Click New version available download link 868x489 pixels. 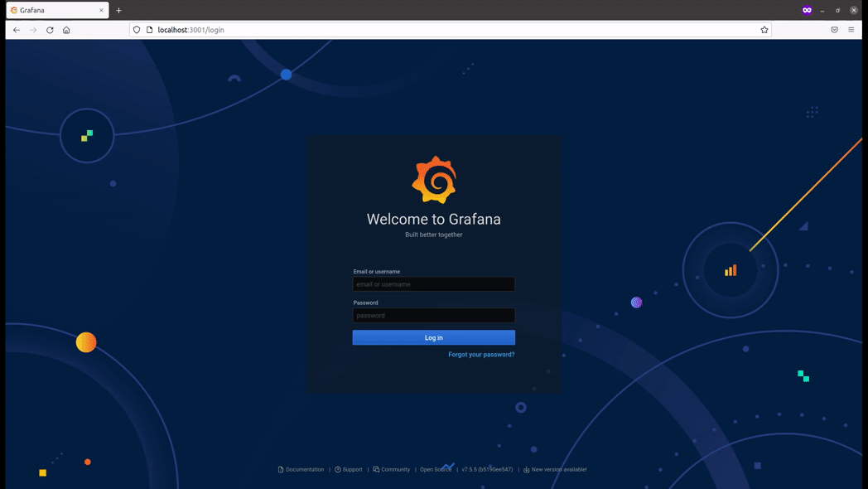pyautogui.click(x=558, y=470)
